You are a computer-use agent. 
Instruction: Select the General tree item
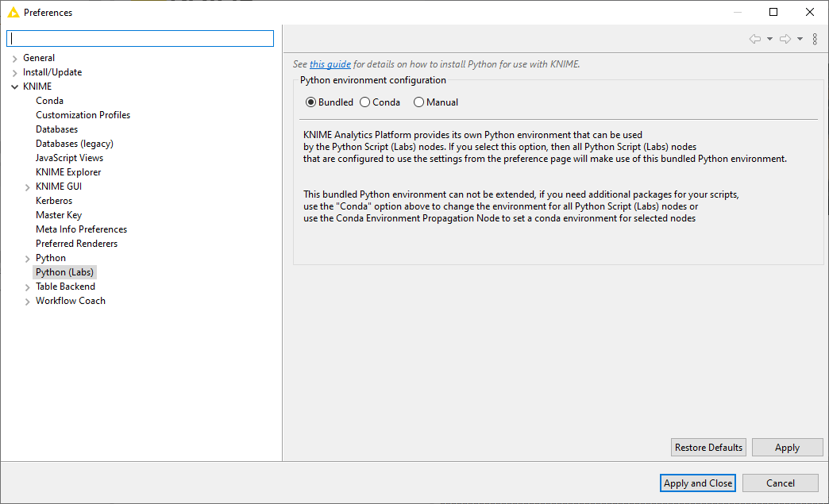pyautogui.click(x=39, y=58)
